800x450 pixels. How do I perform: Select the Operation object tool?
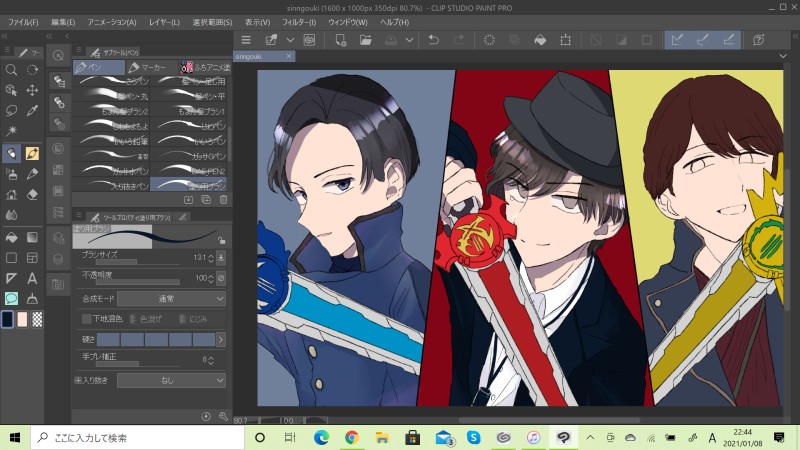click(11, 90)
